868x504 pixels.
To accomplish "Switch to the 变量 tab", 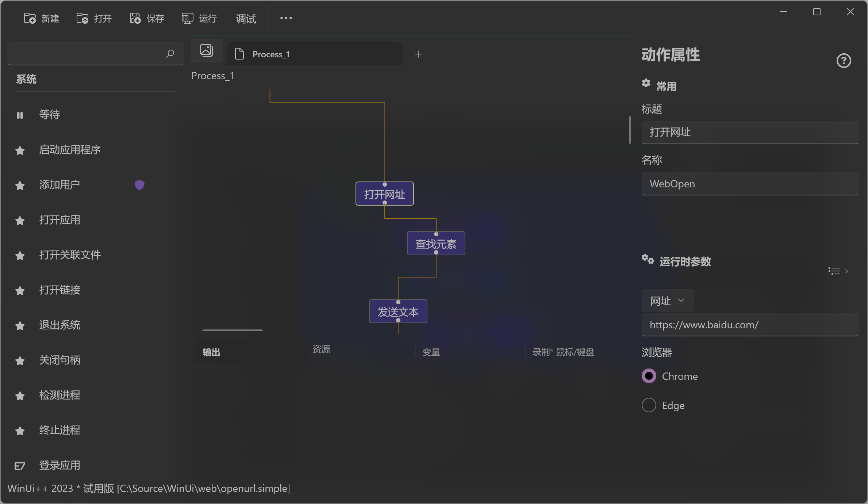I will [x=431, y=352].
